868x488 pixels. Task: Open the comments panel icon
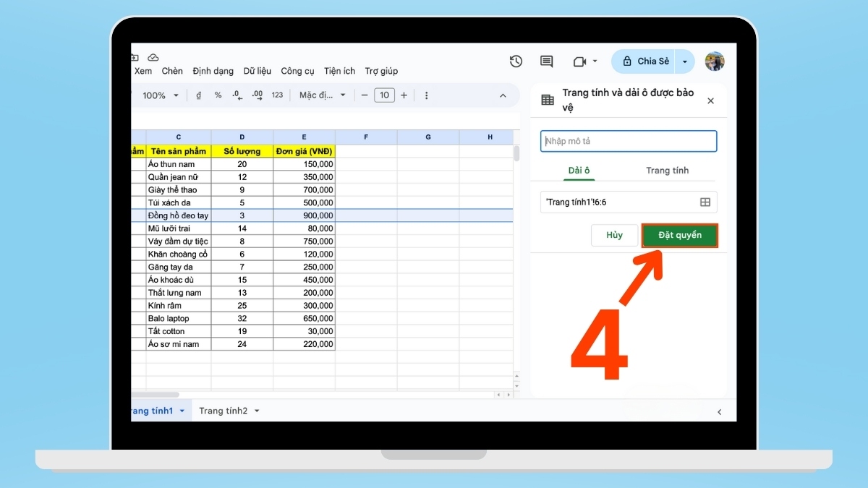(547, 61)
